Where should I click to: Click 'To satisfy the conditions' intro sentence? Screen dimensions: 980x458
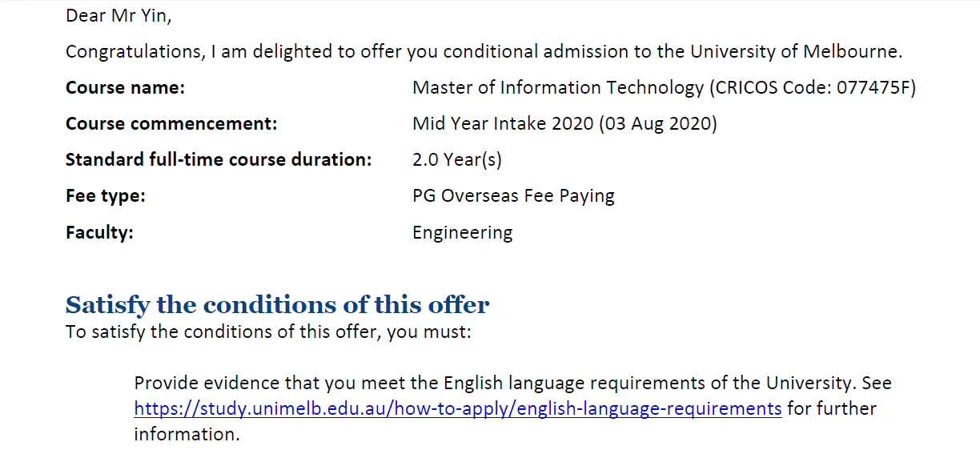pyautogui.click(x=268, y=331)
